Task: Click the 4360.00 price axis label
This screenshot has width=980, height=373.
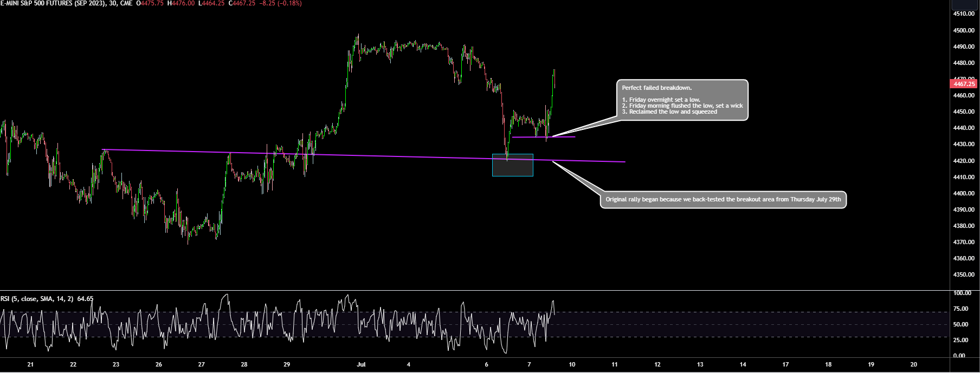Action: pyautogui.click(x=964, y=258)
